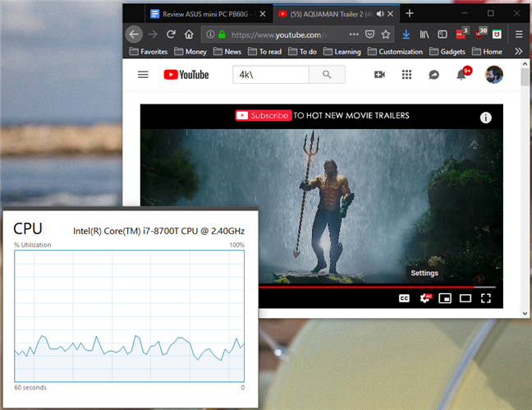
Task: Open page actions three-dot menu
Action: click(354, 34)
